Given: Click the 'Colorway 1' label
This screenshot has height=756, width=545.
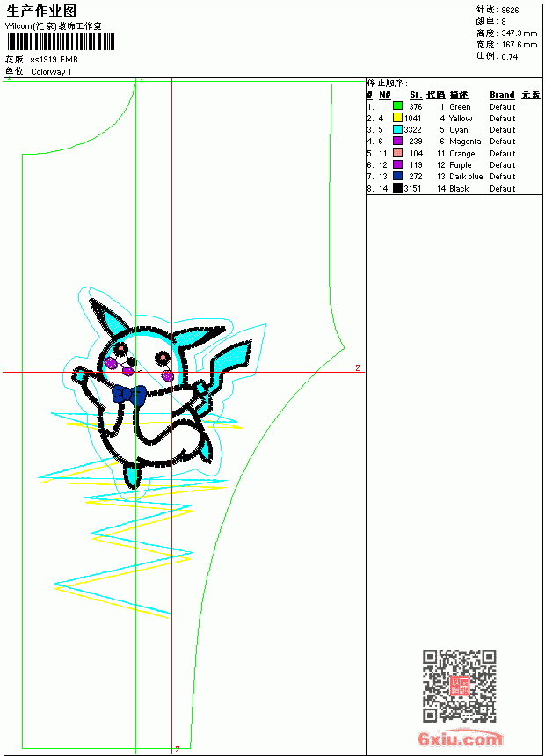Looking at the screenshot, I should [x=51, y=72].
